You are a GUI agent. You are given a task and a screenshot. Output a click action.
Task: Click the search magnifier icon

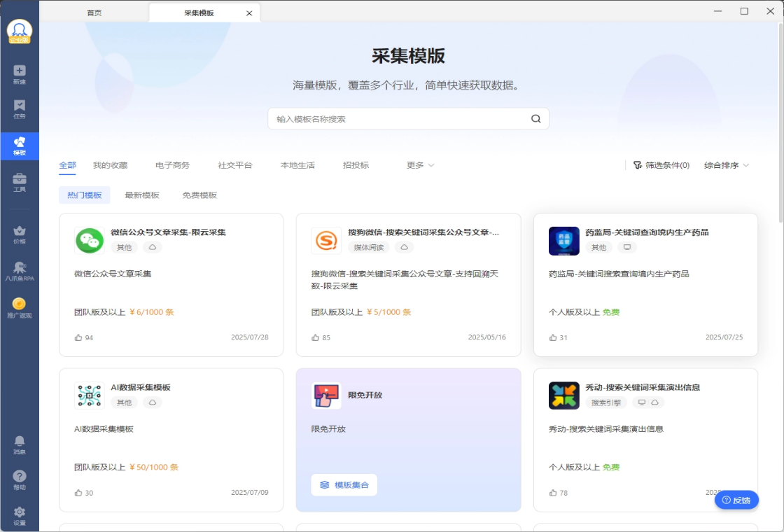(536, 119)
